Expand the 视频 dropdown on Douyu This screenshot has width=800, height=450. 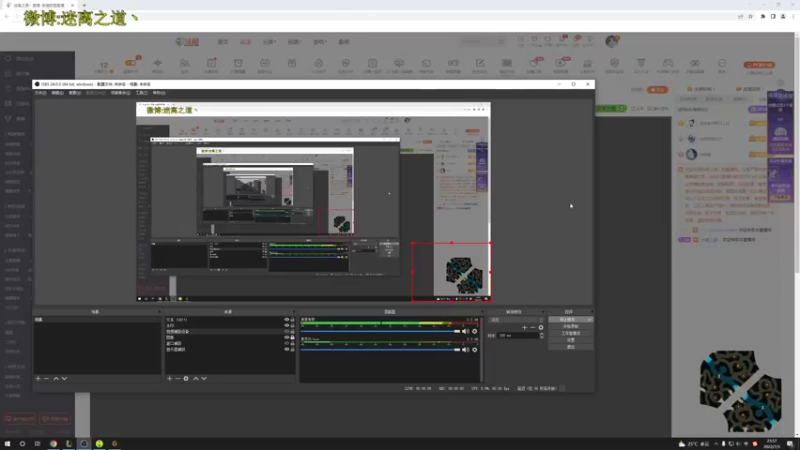(x=294, y=42)
